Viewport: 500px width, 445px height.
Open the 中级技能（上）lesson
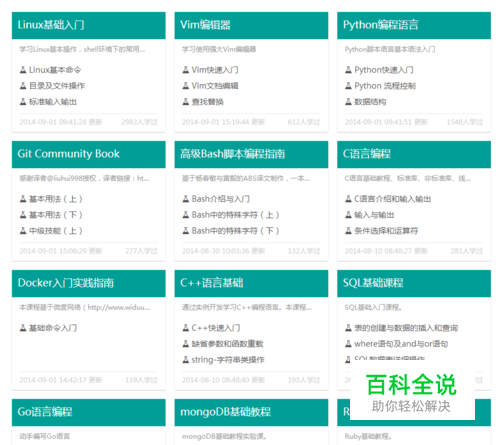click(55, 231)
